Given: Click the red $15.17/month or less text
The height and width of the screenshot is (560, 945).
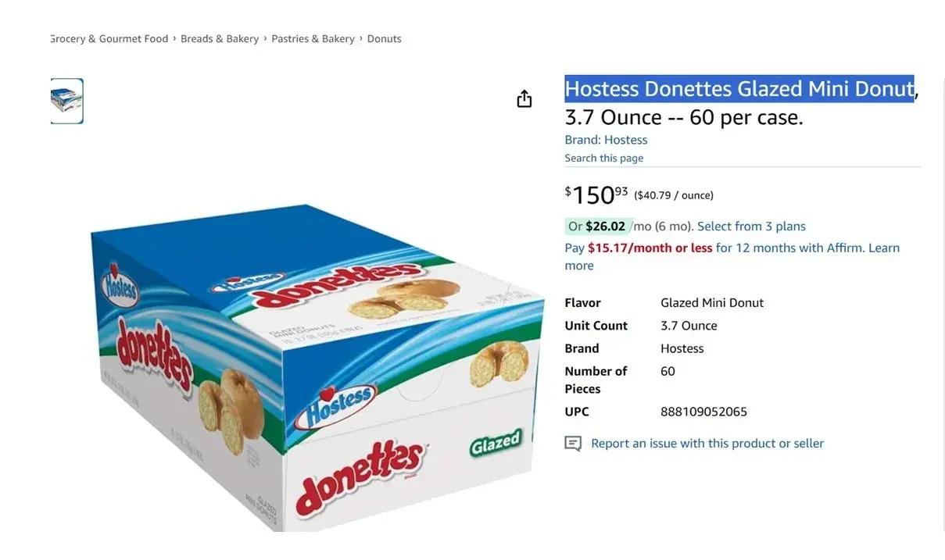Looking at the screenshot, I should [x=650, y=248].
